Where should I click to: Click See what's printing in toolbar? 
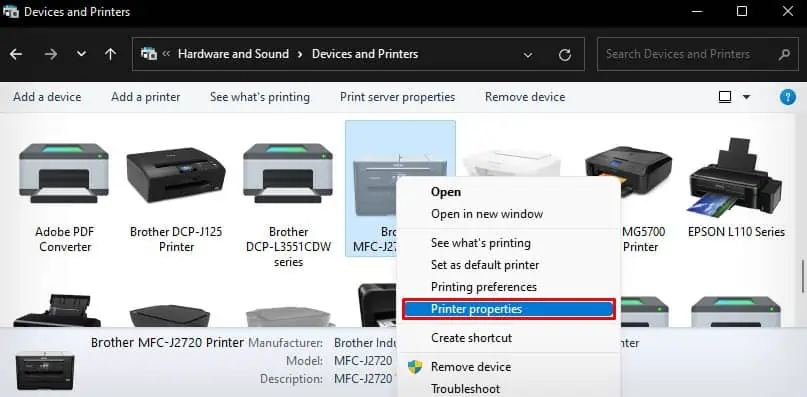(x=260, y=97)
